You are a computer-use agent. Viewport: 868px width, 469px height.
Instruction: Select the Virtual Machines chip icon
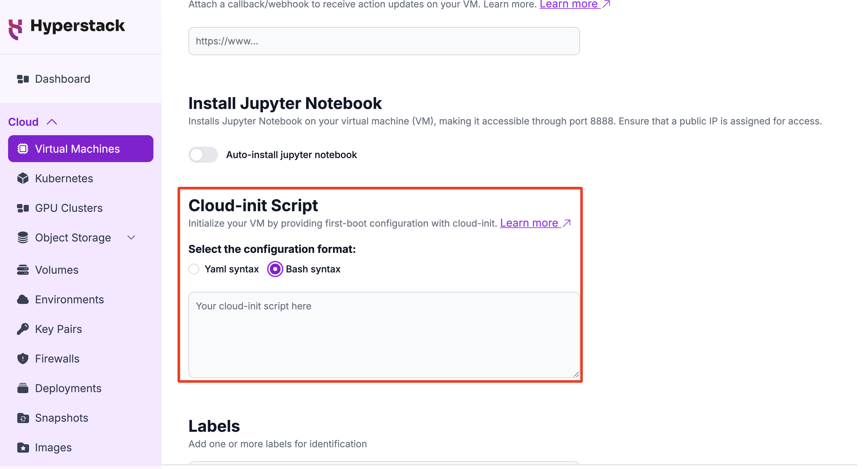(x=23, y=149)
